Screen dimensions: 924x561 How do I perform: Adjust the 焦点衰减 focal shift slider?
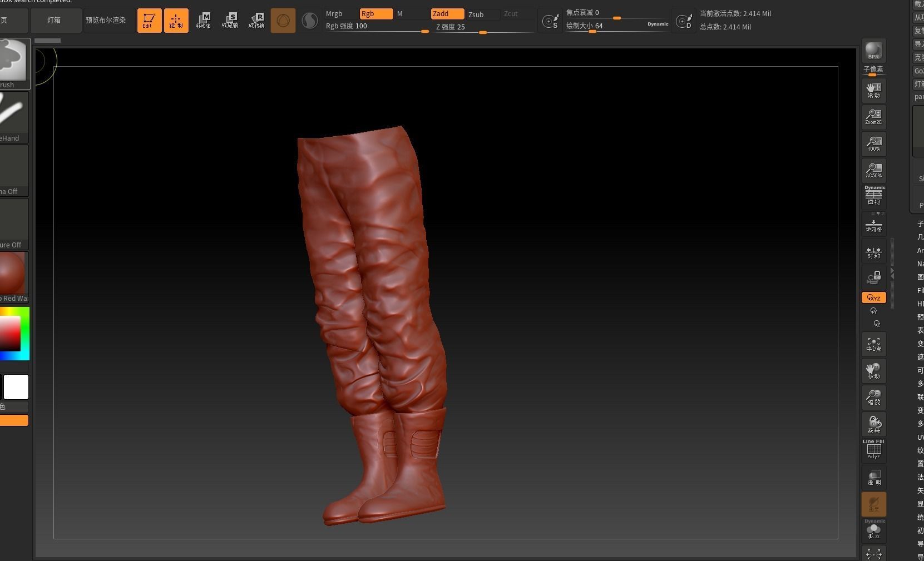616,13
